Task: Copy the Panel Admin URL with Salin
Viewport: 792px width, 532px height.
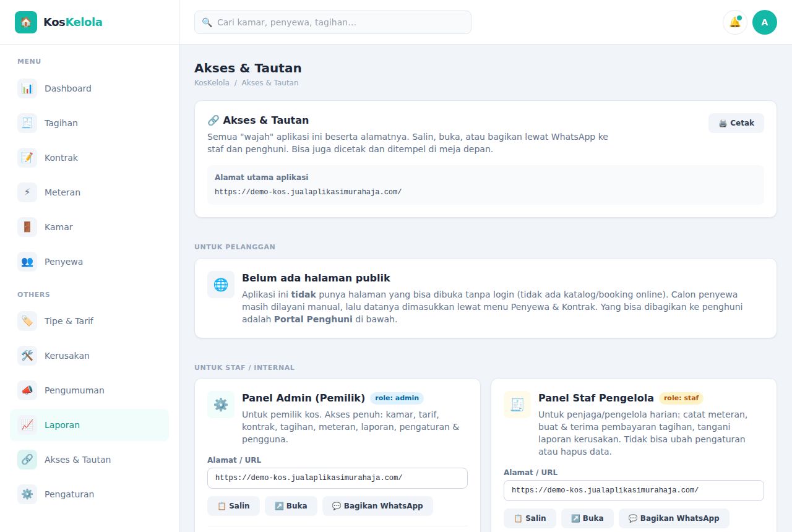Action: tap(233, 506)
